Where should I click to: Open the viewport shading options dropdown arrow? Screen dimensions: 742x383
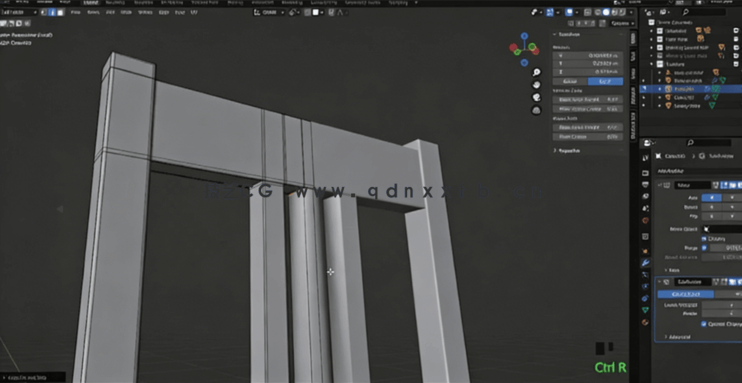click(x=631, y=12)
